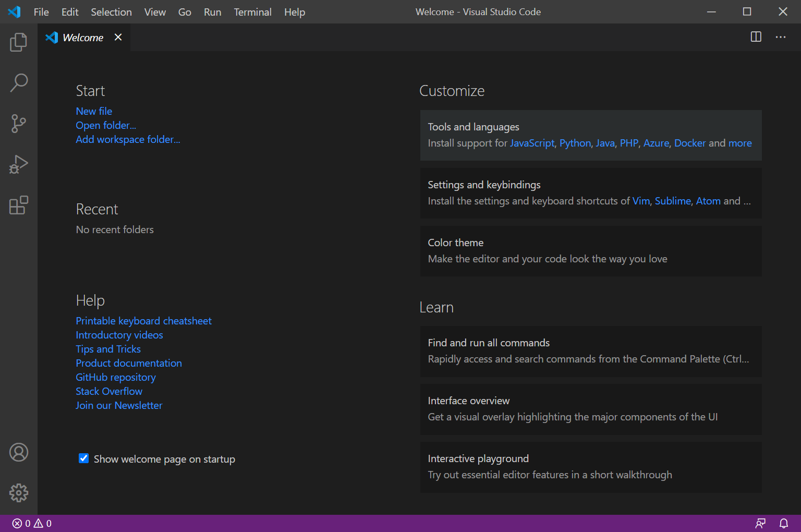The width and height of the screenshot is (801, 532).
Task: Open the Color theme card
Action: pos(591,251)
